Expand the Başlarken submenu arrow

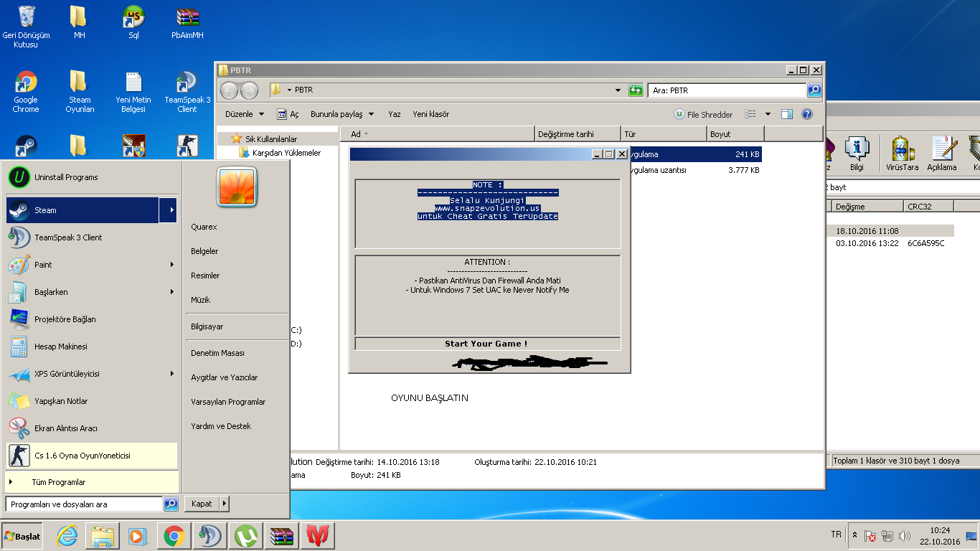pos(171,292)
